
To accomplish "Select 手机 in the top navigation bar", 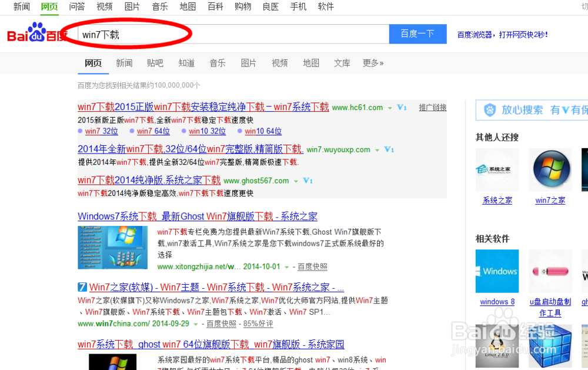I will [x=298, y=6].
